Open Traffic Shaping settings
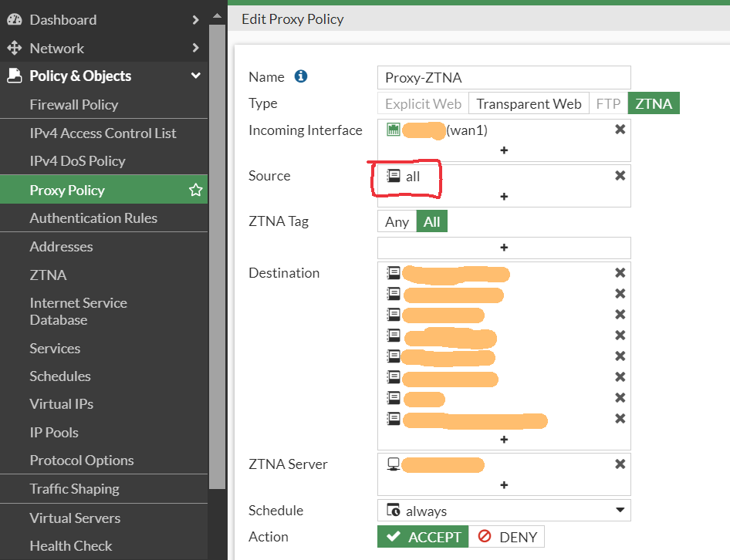The width and height of the screenshot is (730, 560). pyautogui.click(x=74, y=489)
